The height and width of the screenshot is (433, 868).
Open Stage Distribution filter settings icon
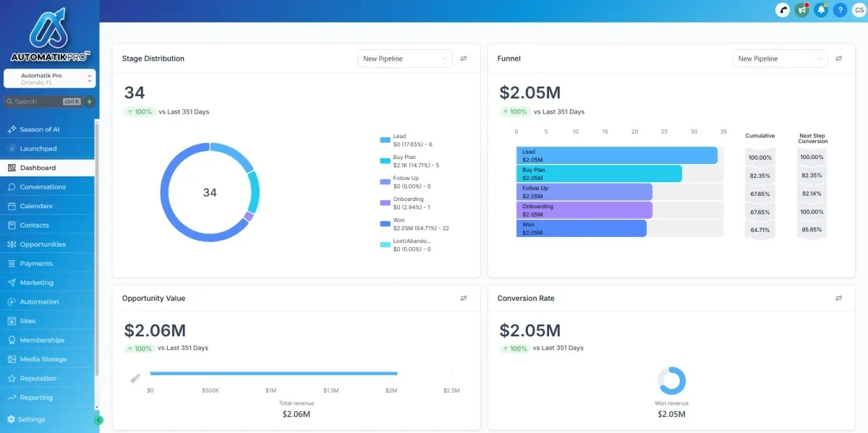pyautogui.click(x=464, y=59)
